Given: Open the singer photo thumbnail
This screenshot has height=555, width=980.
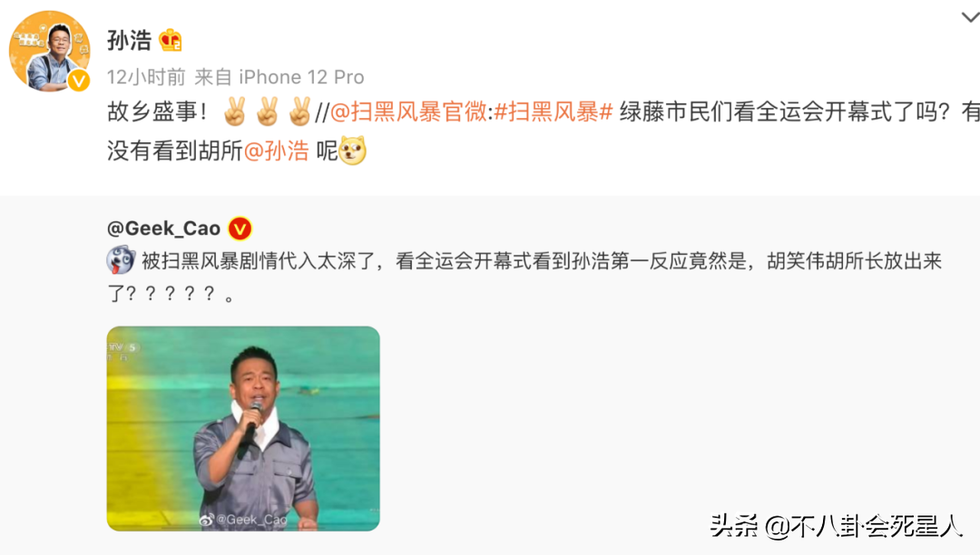Looking at the screenshot, I should (x=243, y=428).
